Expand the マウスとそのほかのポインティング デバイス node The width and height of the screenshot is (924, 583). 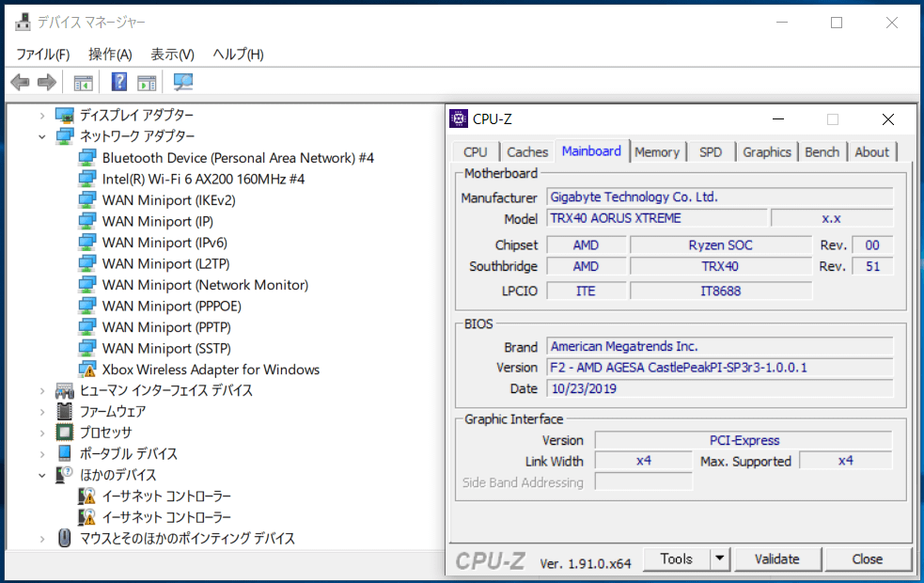42,539
